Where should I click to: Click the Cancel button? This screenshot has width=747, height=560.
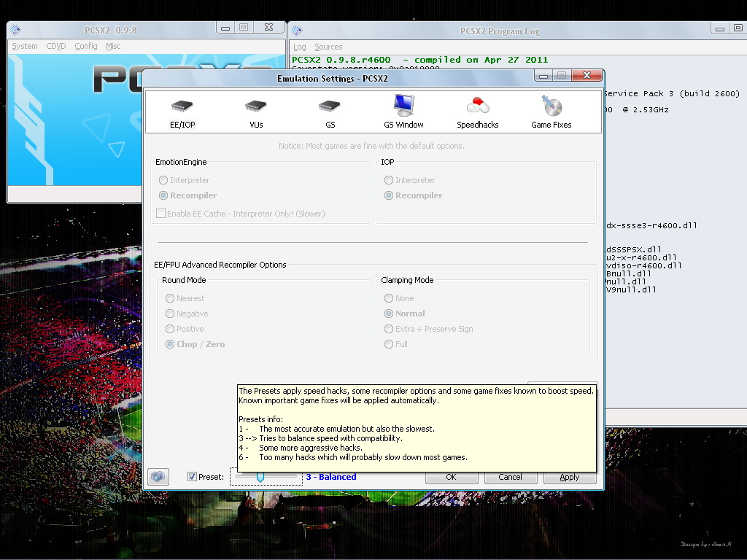point(510,477)
